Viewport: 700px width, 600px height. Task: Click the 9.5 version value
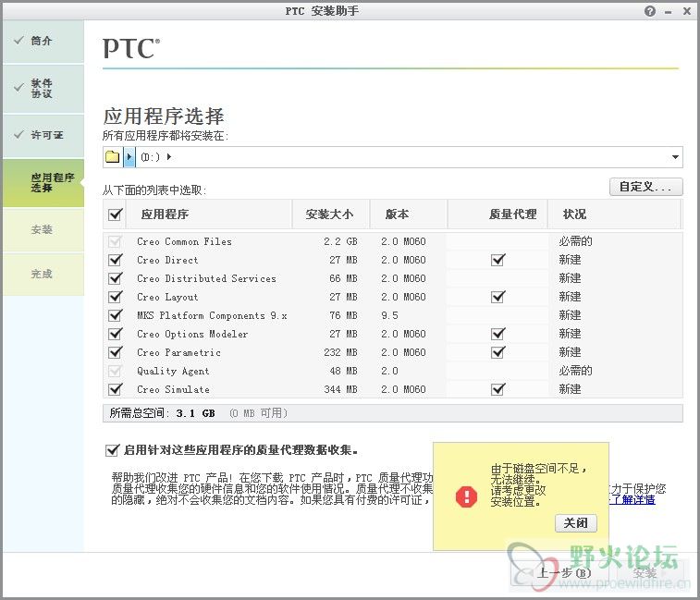coord(389,315)
